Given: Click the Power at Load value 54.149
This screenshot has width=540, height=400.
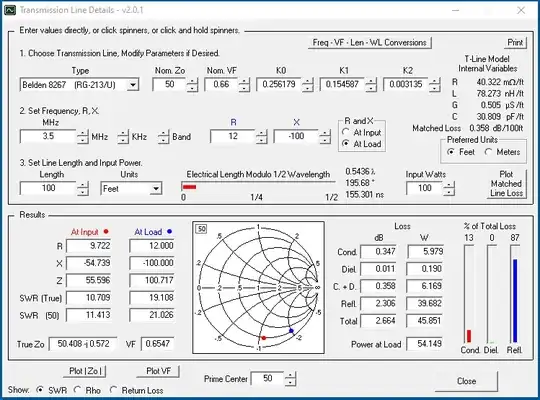Looking at the screenshot, I should point(425,343).
